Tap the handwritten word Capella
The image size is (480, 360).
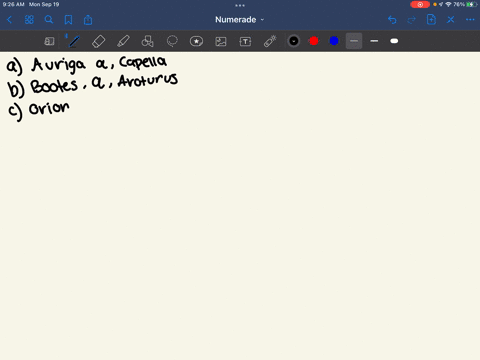tap(143, 63)
